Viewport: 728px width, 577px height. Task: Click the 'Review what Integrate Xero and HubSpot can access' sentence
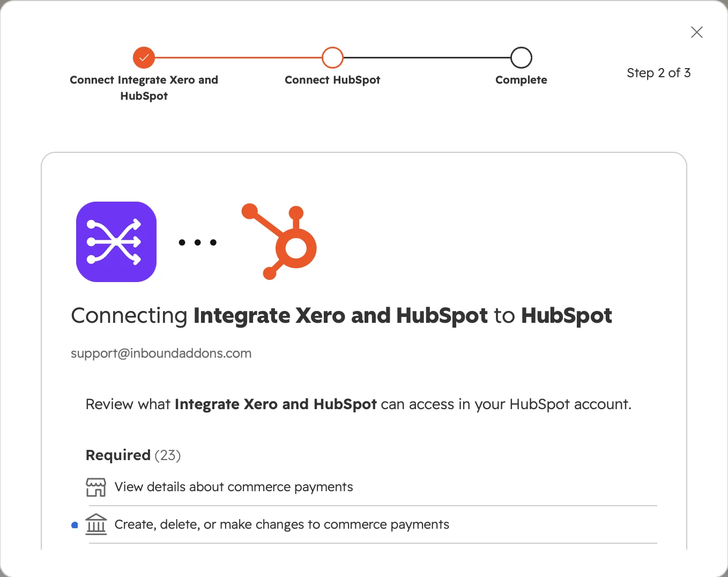(359, 404)
